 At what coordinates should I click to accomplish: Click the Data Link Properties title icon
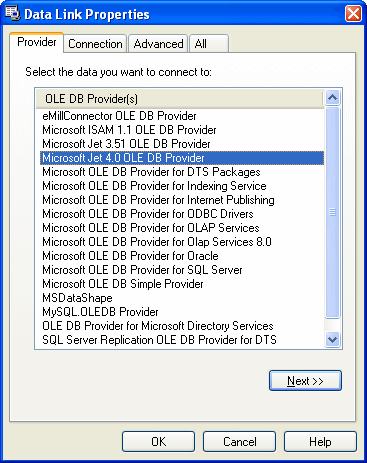point(12,14)
